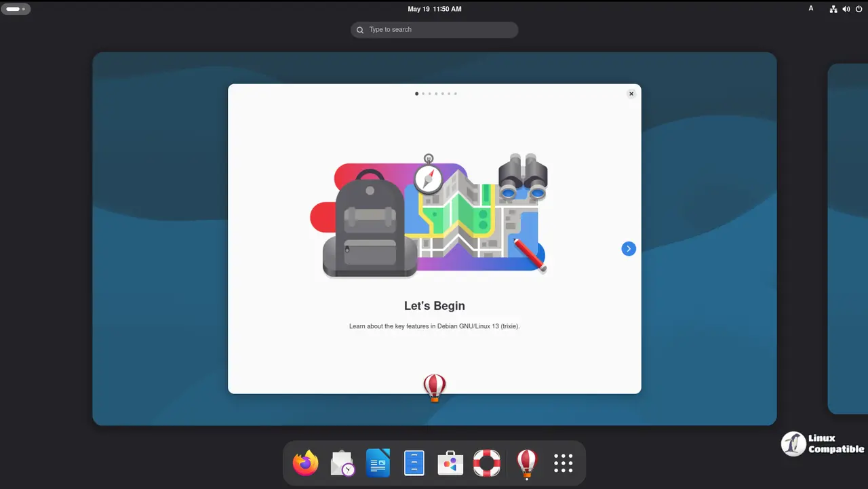This screenshot has width=868, height=489.
Task: Launch the Software store
Action: (450, 463)
